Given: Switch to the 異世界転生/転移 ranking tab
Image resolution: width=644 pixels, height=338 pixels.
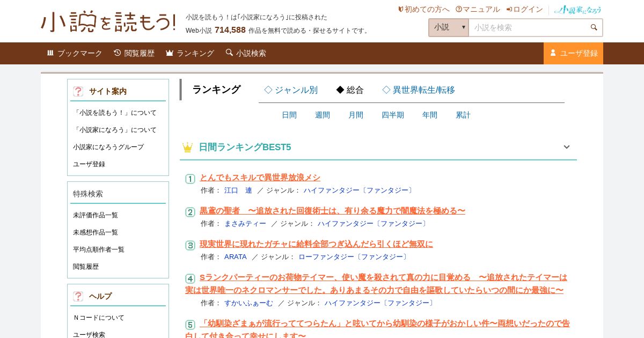Looking at the screenshot, I should coord(419,90).
